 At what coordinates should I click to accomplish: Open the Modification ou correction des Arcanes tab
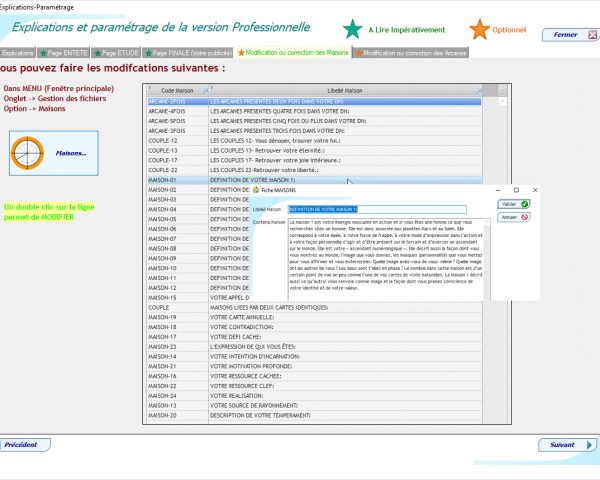click(411, 53)
